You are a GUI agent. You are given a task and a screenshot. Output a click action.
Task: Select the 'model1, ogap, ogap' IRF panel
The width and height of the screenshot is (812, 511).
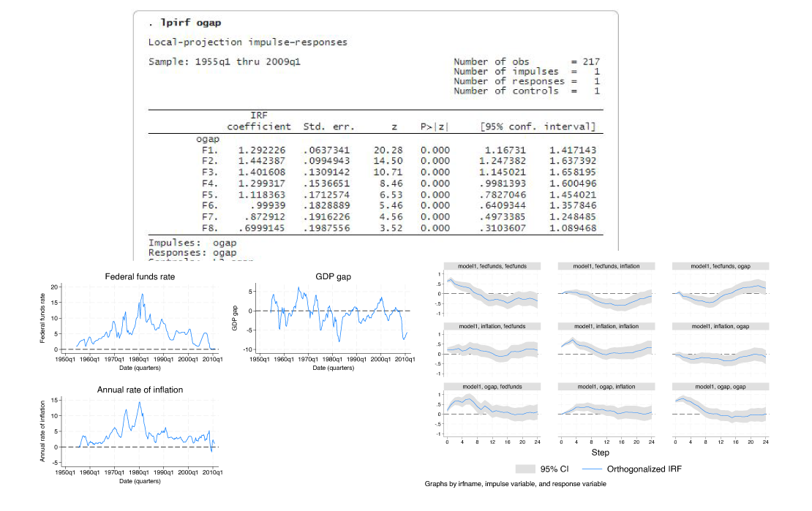coord(721,411)
